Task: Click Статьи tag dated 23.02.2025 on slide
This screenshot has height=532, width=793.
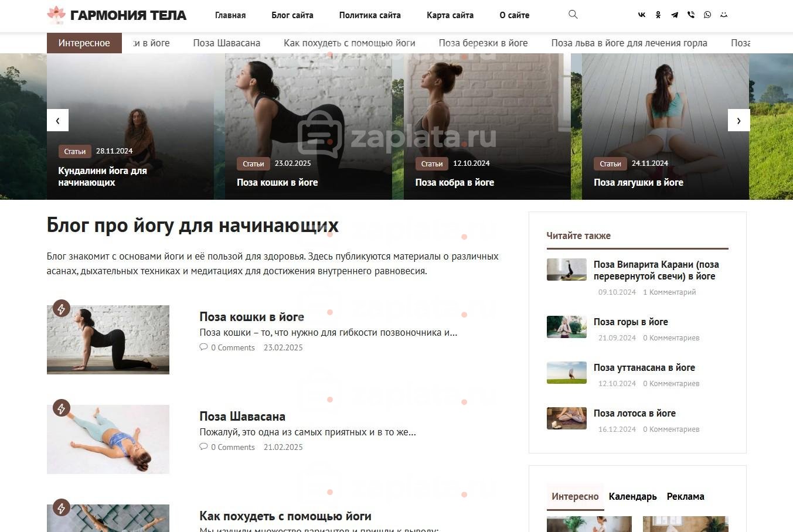Action: (253, 163)
